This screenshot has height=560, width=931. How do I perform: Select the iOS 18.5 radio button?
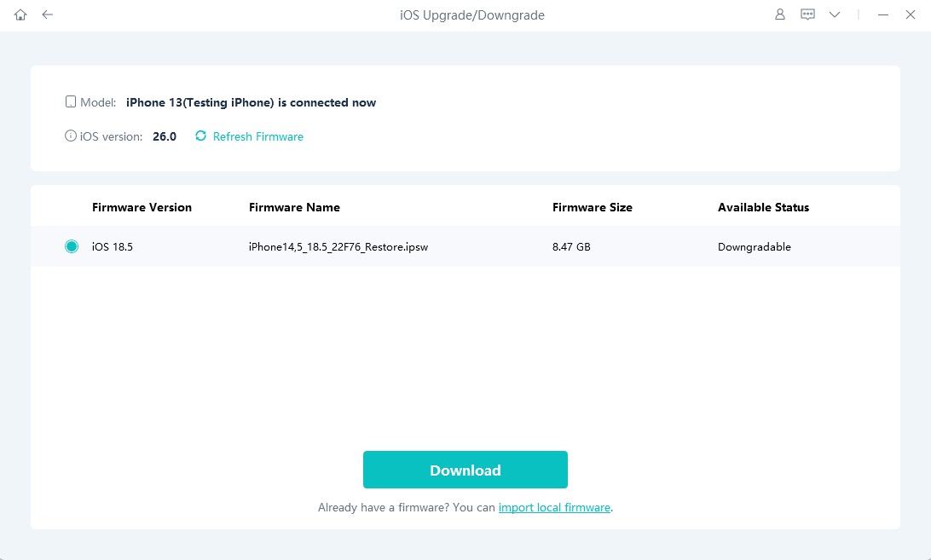pyautogui.click(x=72, y=246)
